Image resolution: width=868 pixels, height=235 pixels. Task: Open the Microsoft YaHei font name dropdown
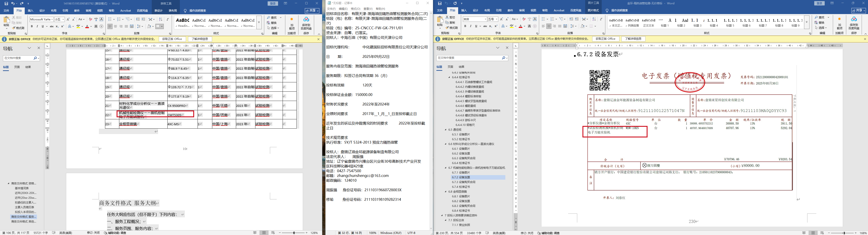[x=52, y=20]
